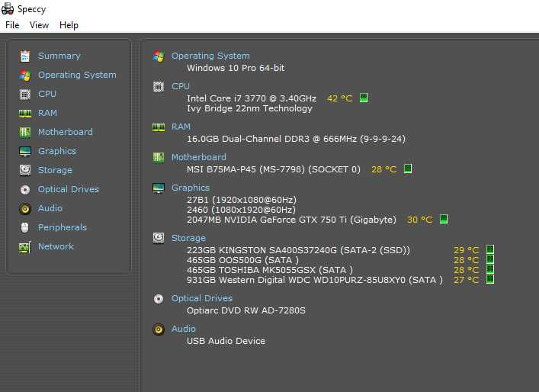Click Windows 10 Pro 64-bit text
This screenshot has height=392, width=539.
(x=236, y=68)
